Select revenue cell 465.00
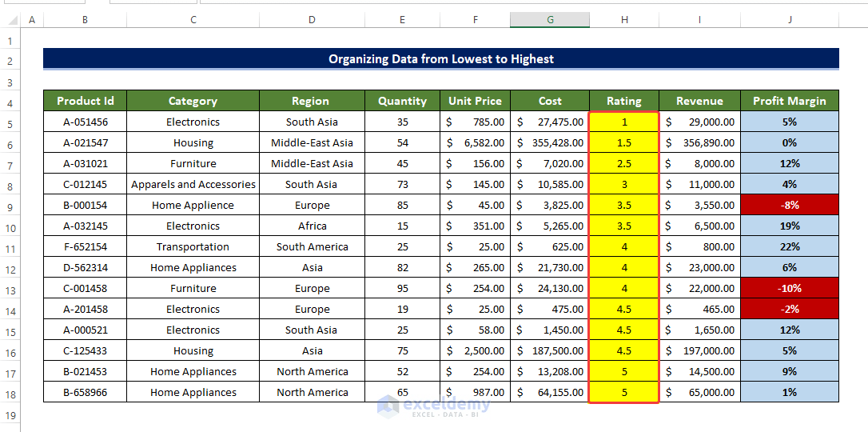Viewport: 868px width, 432px height. coord(699,309)
